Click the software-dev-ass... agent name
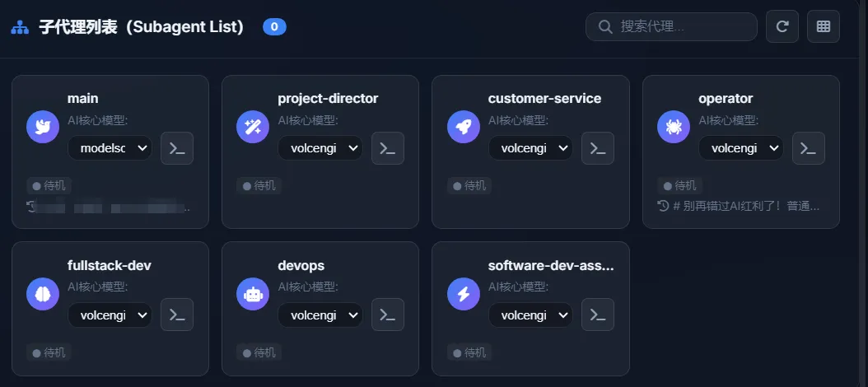 point(551,265)
